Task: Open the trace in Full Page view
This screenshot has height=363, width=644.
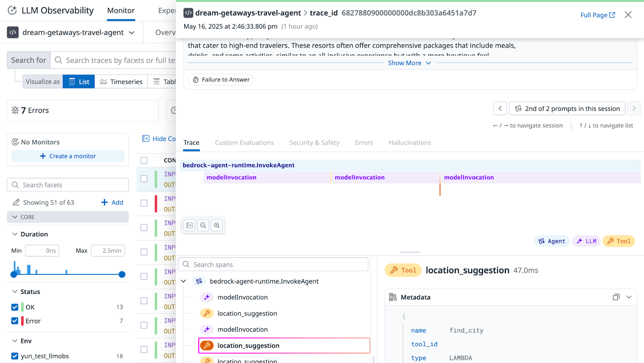Action: (597, 15)
